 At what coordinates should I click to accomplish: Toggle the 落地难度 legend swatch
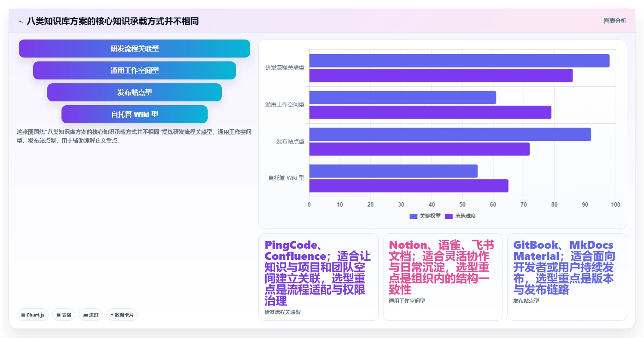pyautogui.click(x=449, y=216)
